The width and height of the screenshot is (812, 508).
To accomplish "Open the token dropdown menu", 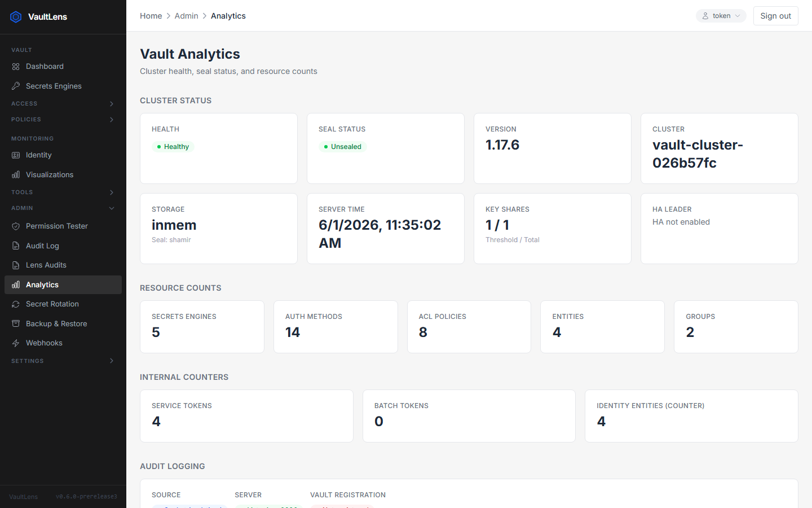I will [721, 16].
